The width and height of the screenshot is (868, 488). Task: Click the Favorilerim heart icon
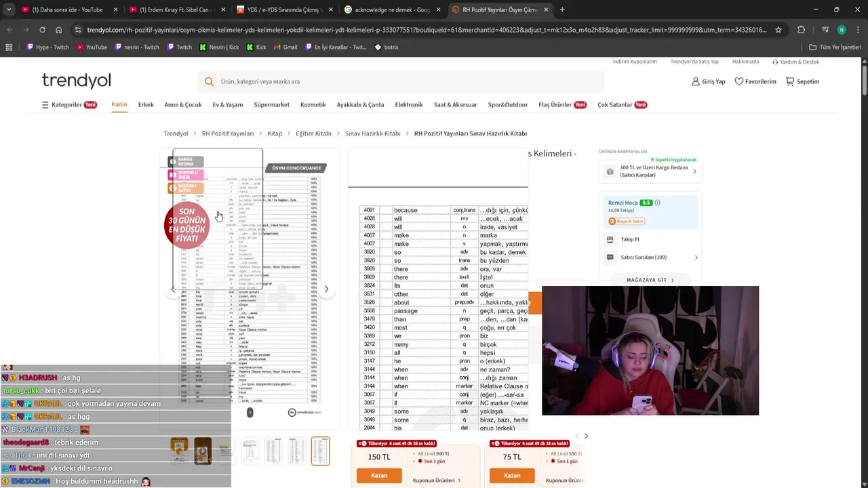738,81
